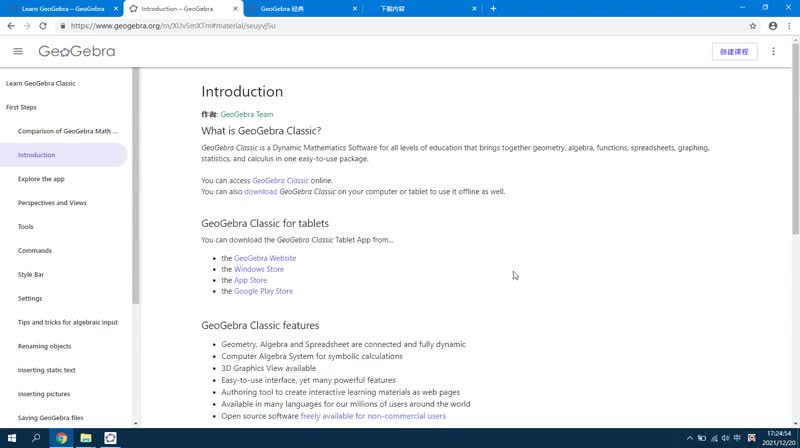The height and width of the screenshot is (448, 800).
Task: Open Comparison of GeoGebra Math sidebar item
Action: (x=68, y=131)
